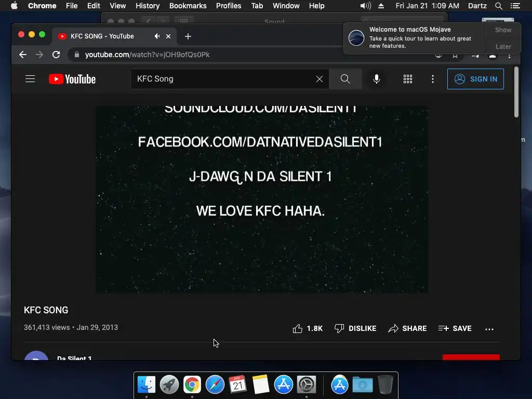Reload the YouTube page
The width and height of the screenshot is (532, 399).
tap(56, 55)
